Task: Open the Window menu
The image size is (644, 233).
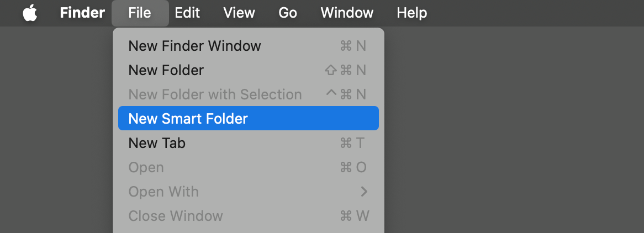Action: [x=347, y=13]
